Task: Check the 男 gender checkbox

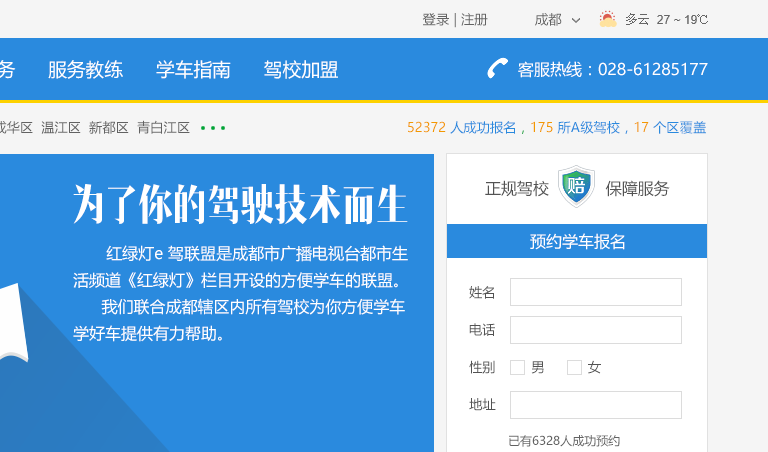Action: tap(517, 367)
